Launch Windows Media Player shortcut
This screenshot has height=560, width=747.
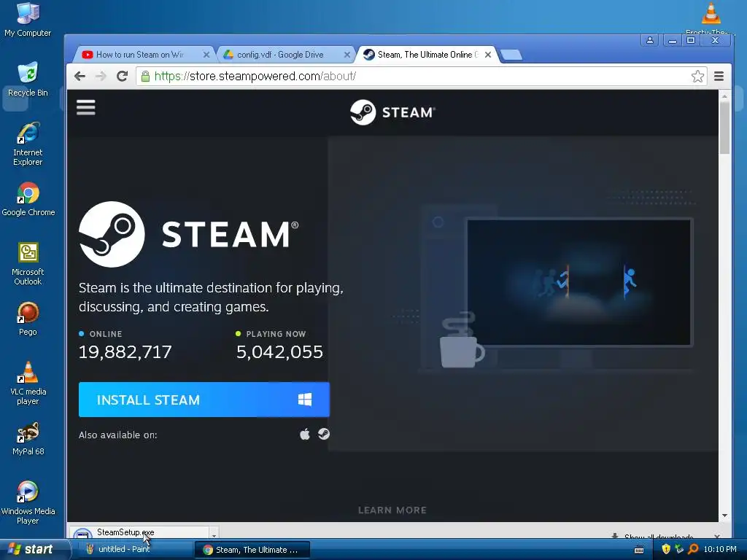tap(28, 503)
